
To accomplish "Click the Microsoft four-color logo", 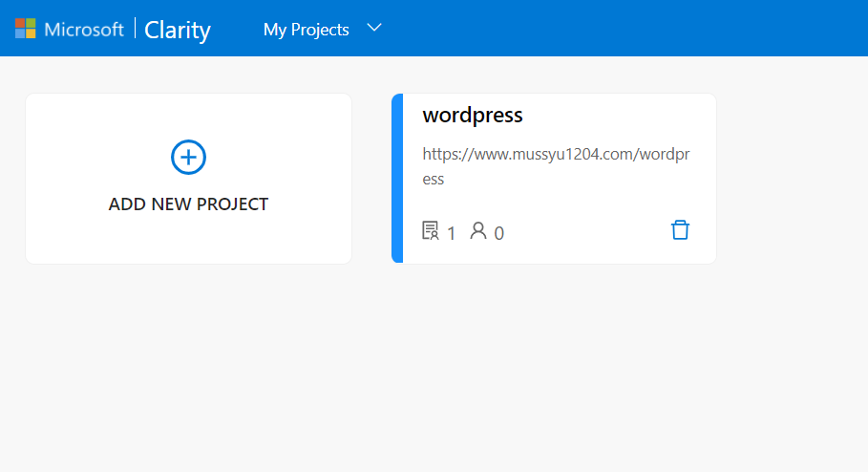I will pos(26,29).
